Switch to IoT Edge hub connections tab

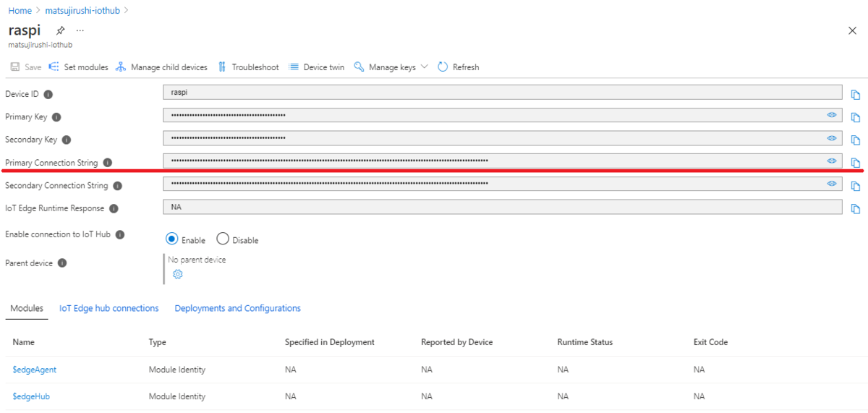coord(109,308)
